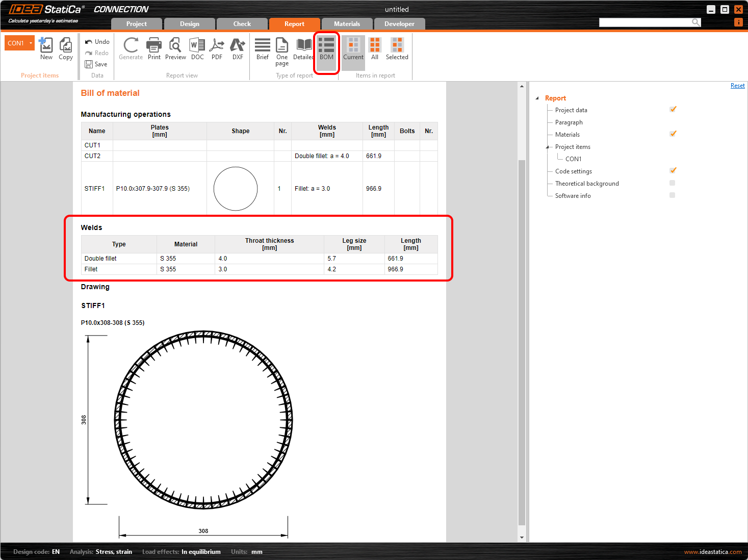This screenshot has height=560, width=748.
Task: Switch to the Materials tab
Action: [347, 23]
